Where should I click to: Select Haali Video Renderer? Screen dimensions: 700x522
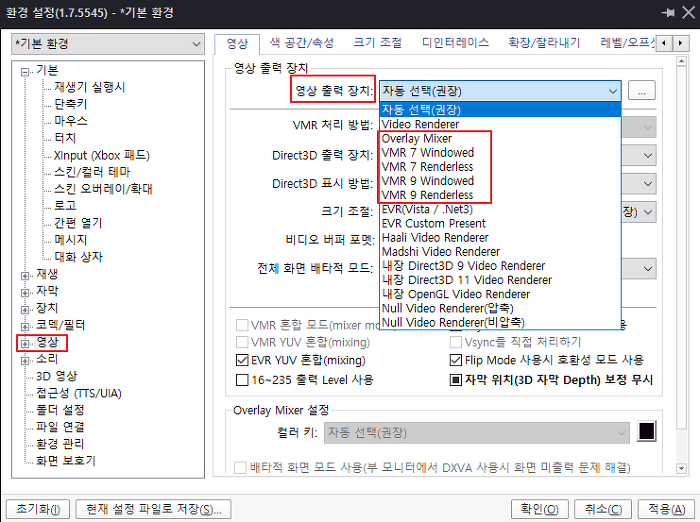click(500, 238)
